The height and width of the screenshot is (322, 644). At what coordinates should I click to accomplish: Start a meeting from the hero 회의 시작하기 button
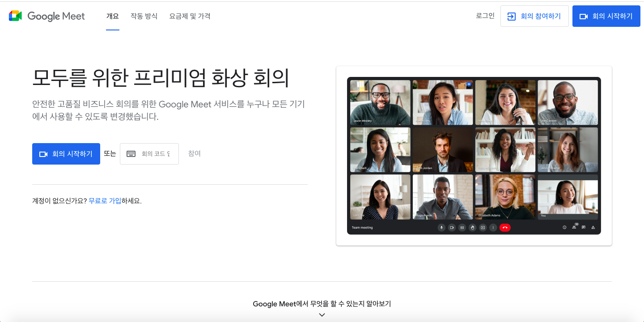coord(66,154)
